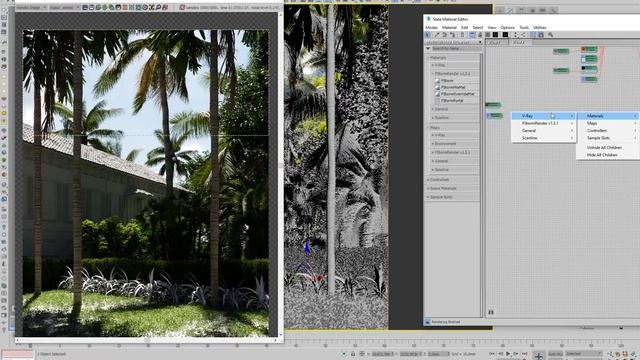Expand V-Ray group under Materials
The height and width of the screenshot is (360, 640).
point(454,65)
